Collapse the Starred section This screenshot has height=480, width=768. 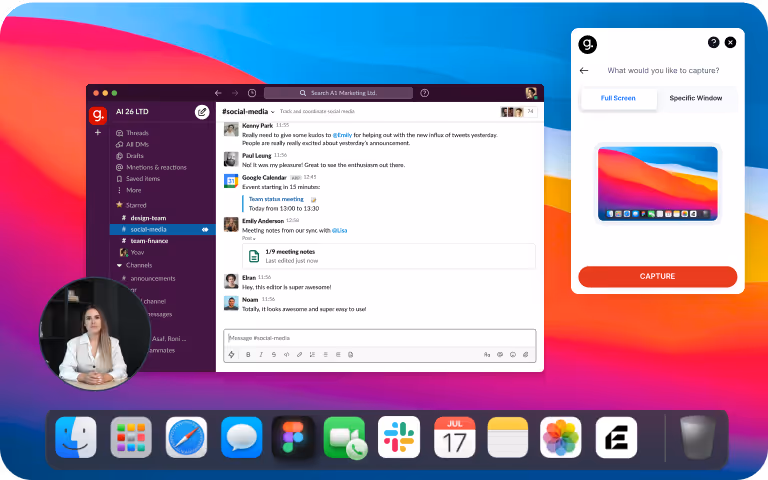[131, 205]
